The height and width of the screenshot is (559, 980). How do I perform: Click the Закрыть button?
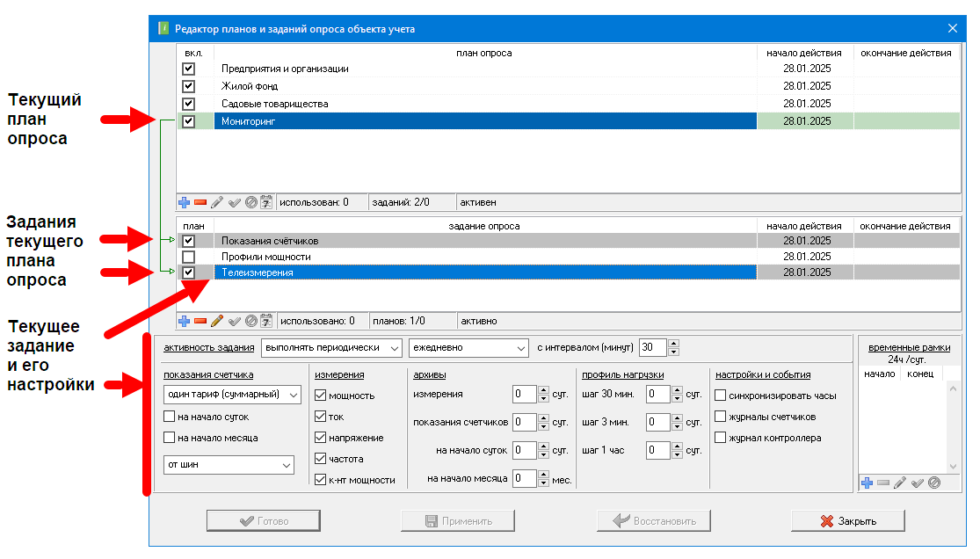[848, 521]
